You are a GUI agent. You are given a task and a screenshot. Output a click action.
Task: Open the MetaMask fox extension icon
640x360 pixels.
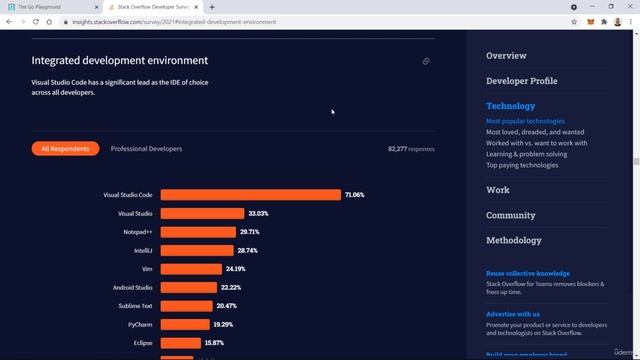point(591,22)
